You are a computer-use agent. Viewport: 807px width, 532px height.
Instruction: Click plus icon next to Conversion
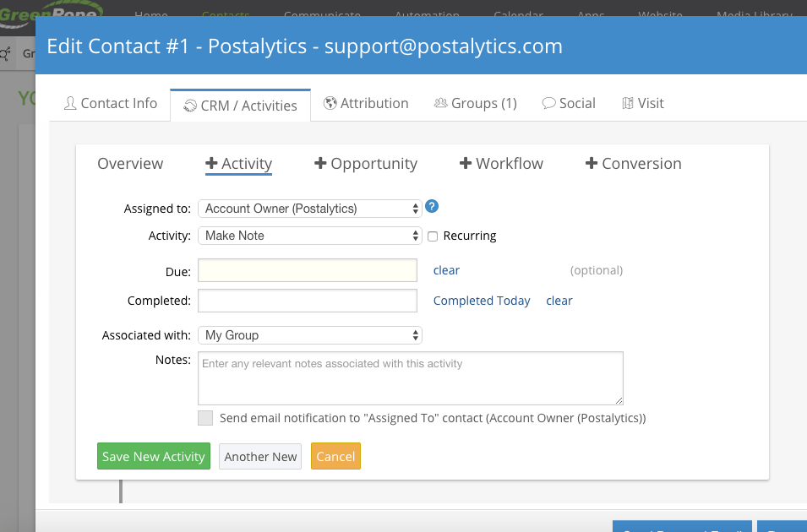coord(592,163)
